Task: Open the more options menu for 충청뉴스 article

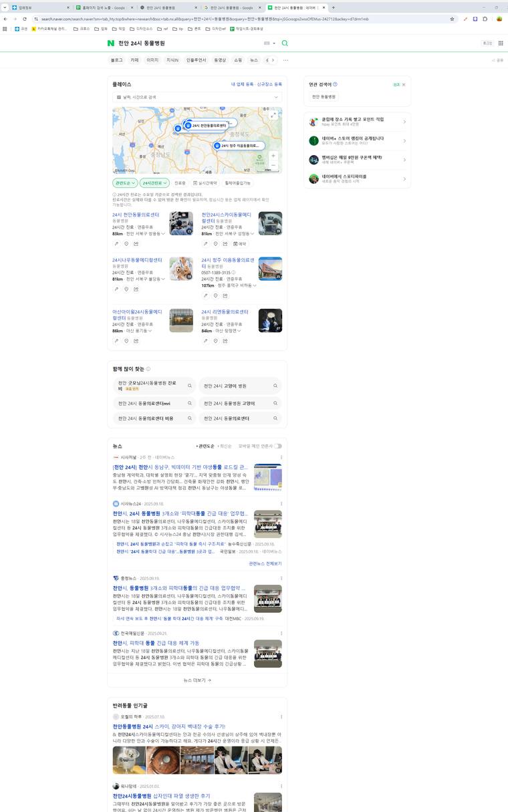Action: pos(281,578)
